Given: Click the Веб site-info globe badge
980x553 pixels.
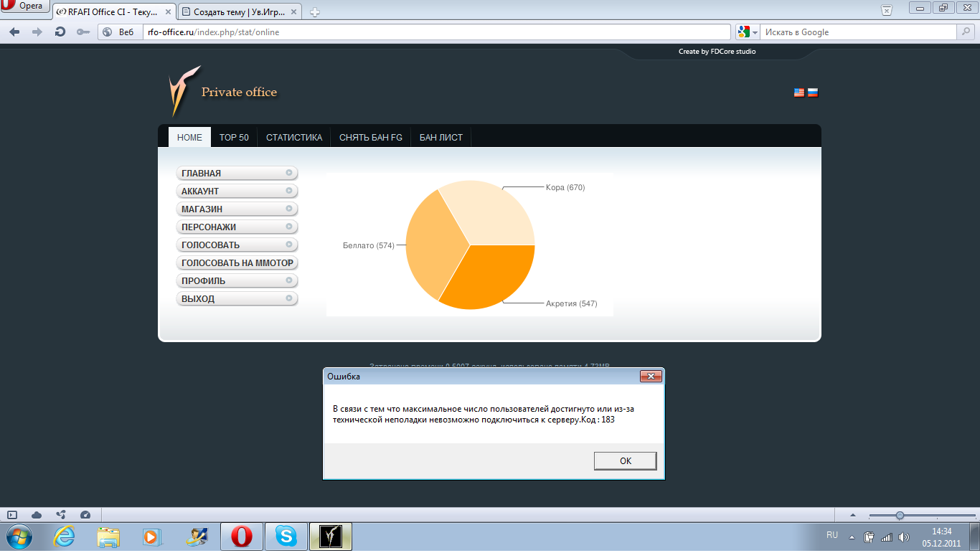Looking at the screenshot, I should (x=118, y=32).
